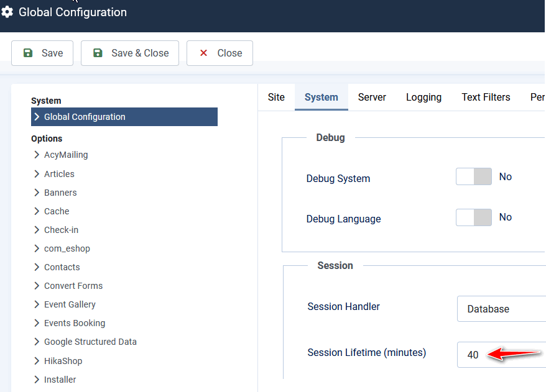Open the Check-in options link
Image resolution: width=546 pixels, height=392 pixels.
tap(61, 230)
